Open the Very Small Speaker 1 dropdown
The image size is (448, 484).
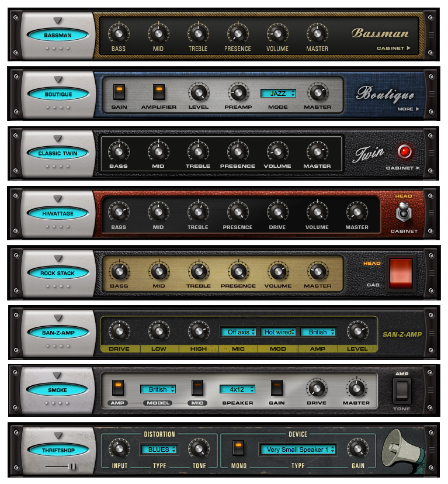coord(298,450)
